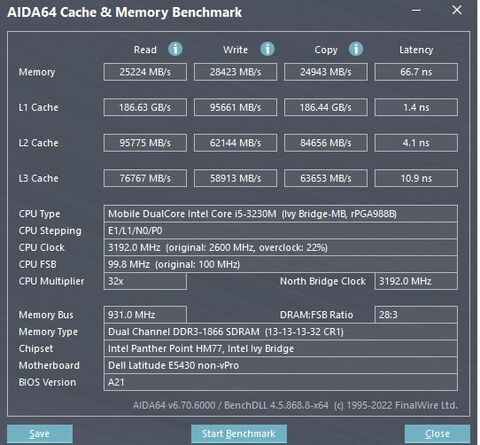Click the North Bridge Clock value field
The width and height of the screenshot is (480, 445).
tap(416, 281)
